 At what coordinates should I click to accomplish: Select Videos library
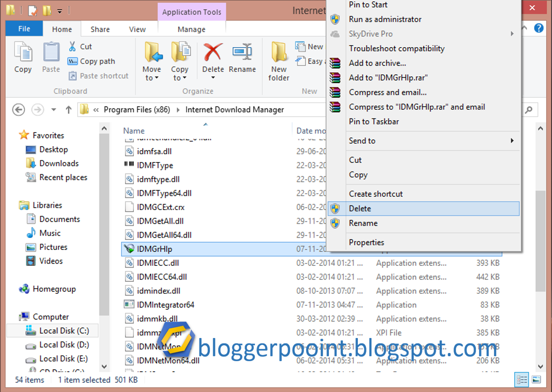(44, 261)
